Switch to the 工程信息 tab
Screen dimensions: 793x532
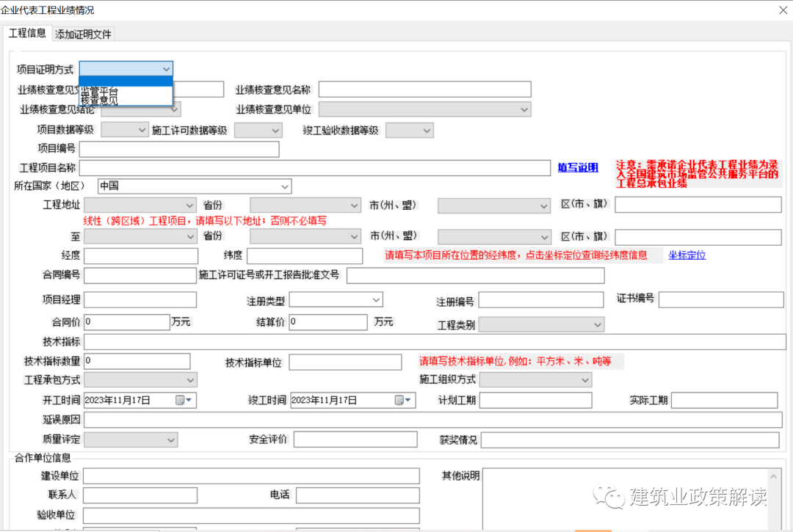(x=27, y=33)
